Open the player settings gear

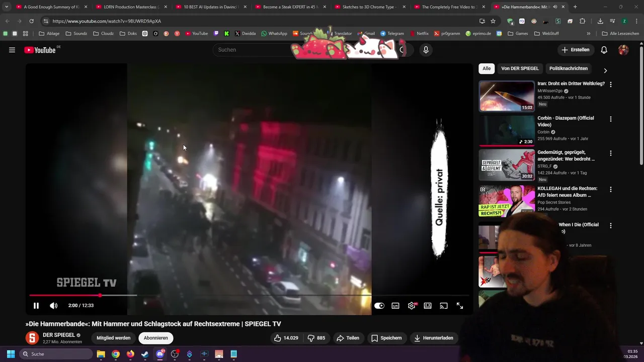(x=412, y=306)
